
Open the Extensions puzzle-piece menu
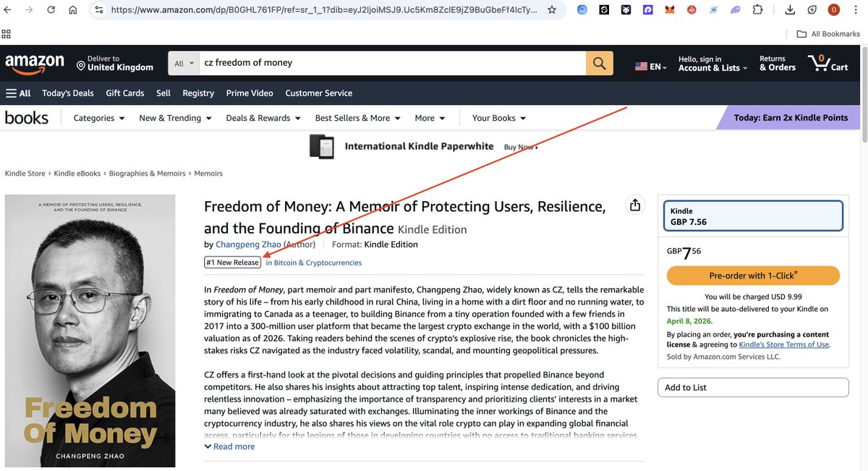coord(757,10)
